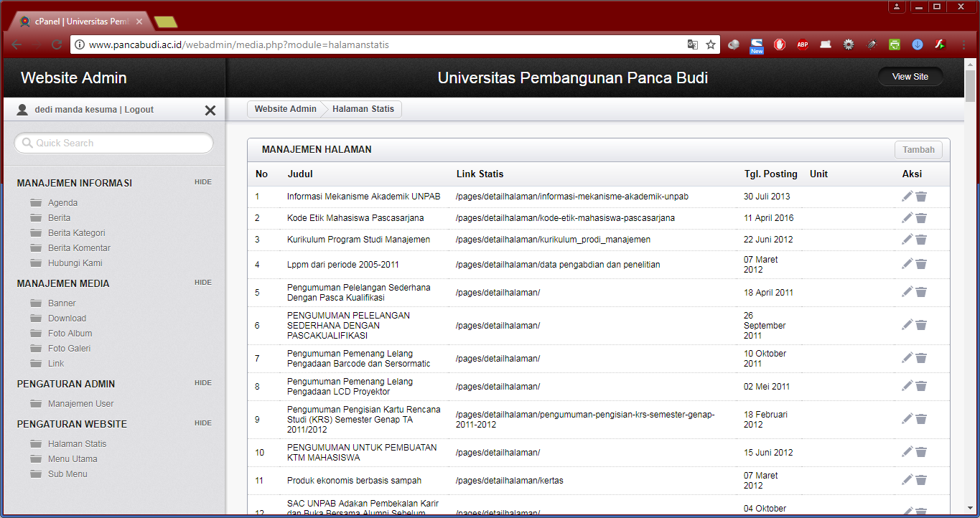Hide the Pengaturan Website section

click(x=203, y=423)
